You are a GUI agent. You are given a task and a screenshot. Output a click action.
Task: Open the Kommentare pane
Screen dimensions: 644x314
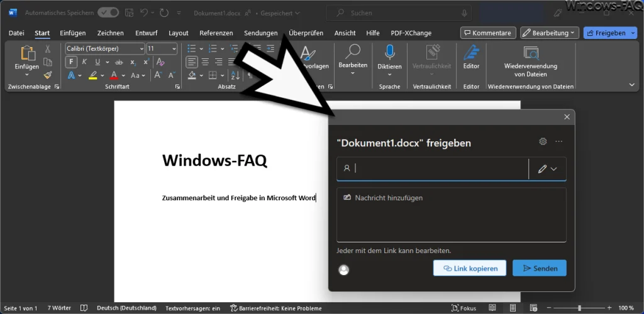(488, 33)
